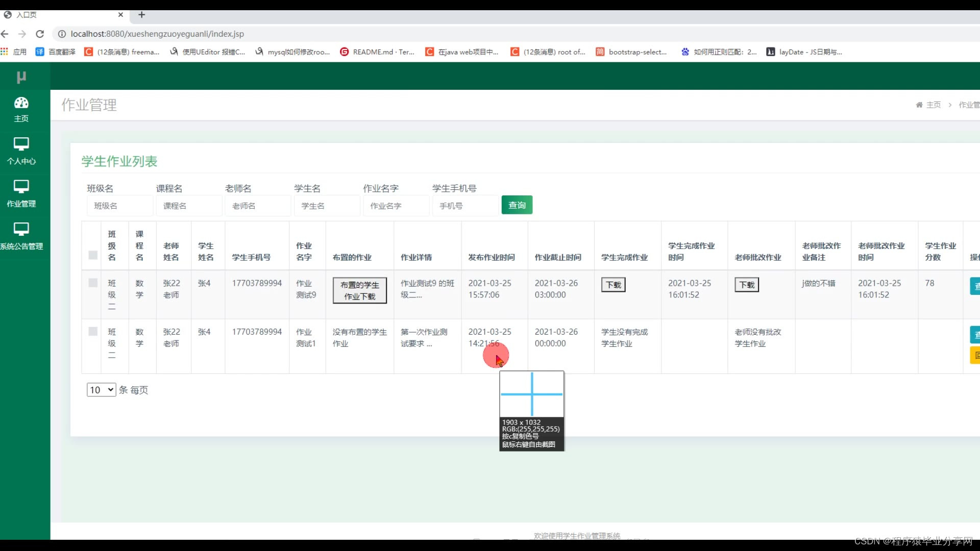Open the 在java web项目中 bookmark
Image resolution: width=980 pixels, height=551 pixels.
point(462,52)
